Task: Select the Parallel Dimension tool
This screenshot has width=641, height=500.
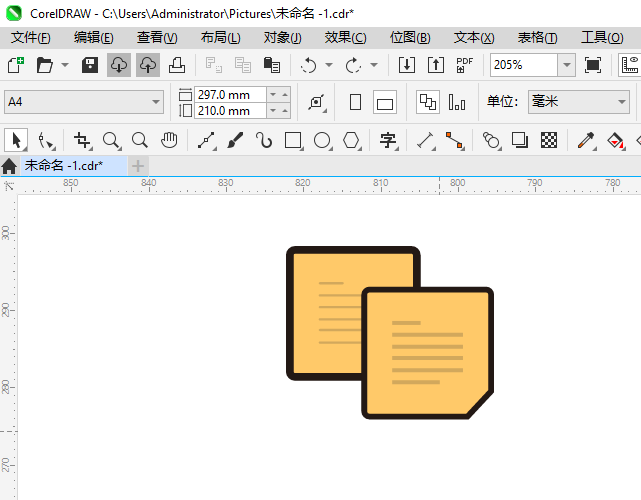Action: pos(426,141)
